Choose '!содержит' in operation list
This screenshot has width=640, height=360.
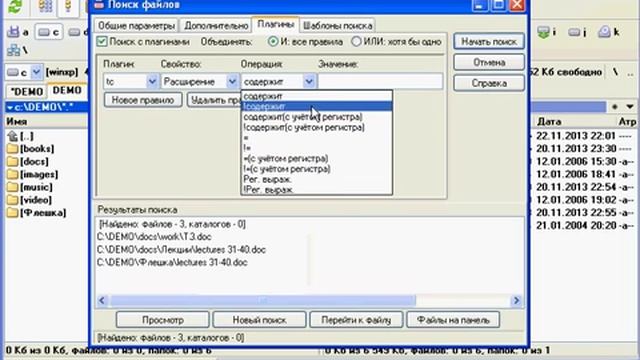coord(317,107)
